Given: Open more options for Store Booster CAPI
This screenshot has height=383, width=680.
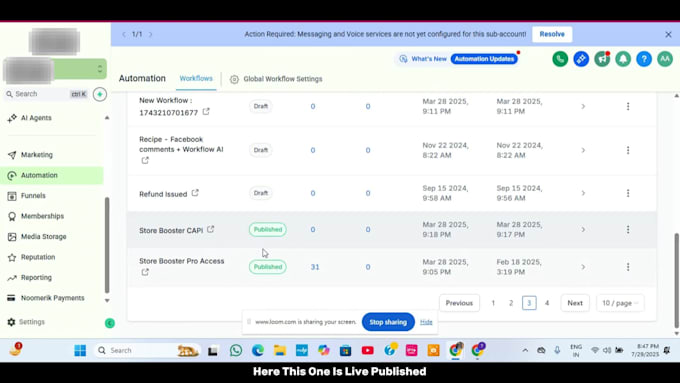Looking at the screenshot, I should (x=628, y=229).
